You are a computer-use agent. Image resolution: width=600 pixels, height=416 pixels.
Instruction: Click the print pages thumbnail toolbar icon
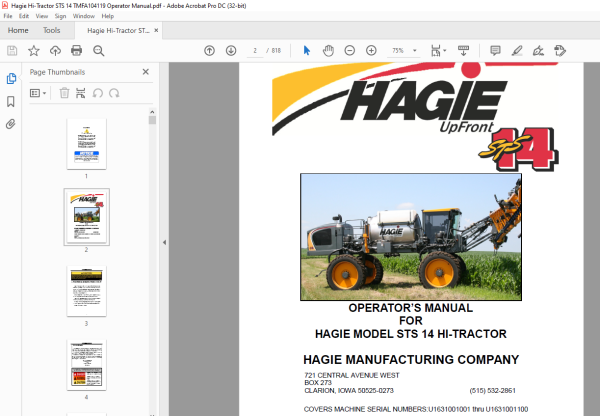[80, 93]
